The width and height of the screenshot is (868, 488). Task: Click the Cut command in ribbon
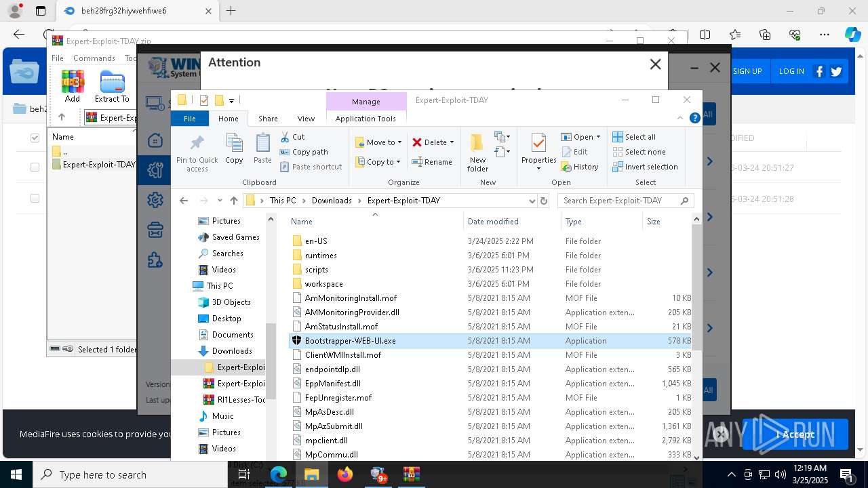(292, 137)
